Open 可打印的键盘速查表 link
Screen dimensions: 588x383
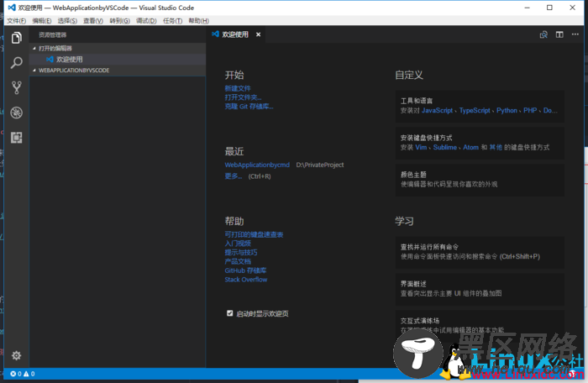(x=254, y=234)
